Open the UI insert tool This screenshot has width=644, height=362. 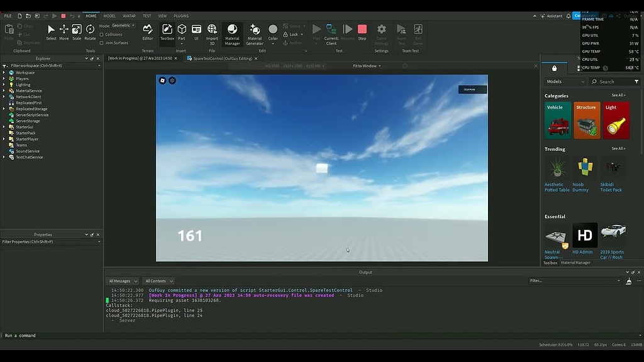pyautogui.click(x=196, y=33)
